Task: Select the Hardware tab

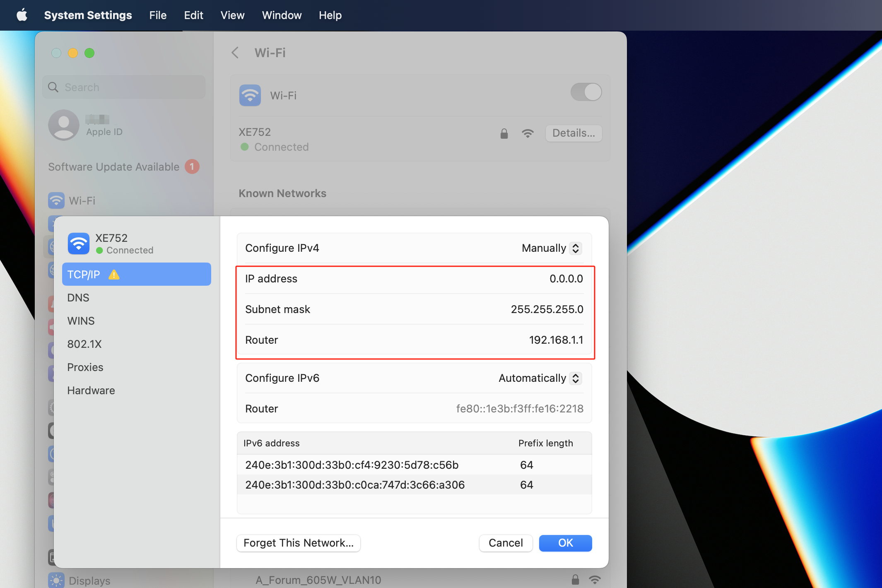Action: pyautogui.click(x=136, y=390)
